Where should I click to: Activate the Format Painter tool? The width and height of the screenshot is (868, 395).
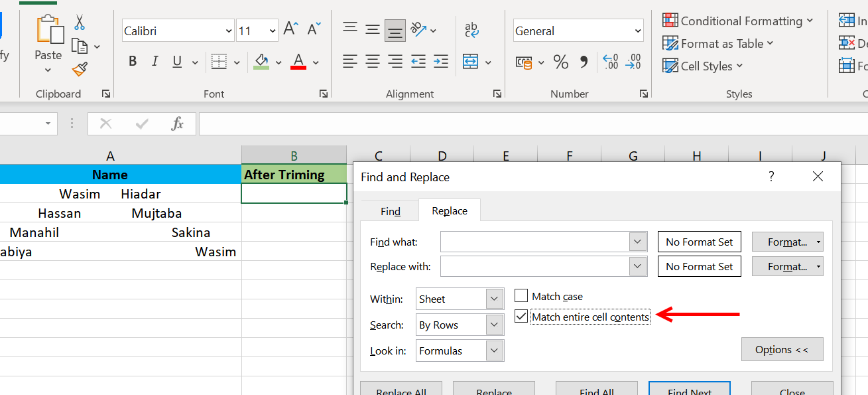(79, 69)
